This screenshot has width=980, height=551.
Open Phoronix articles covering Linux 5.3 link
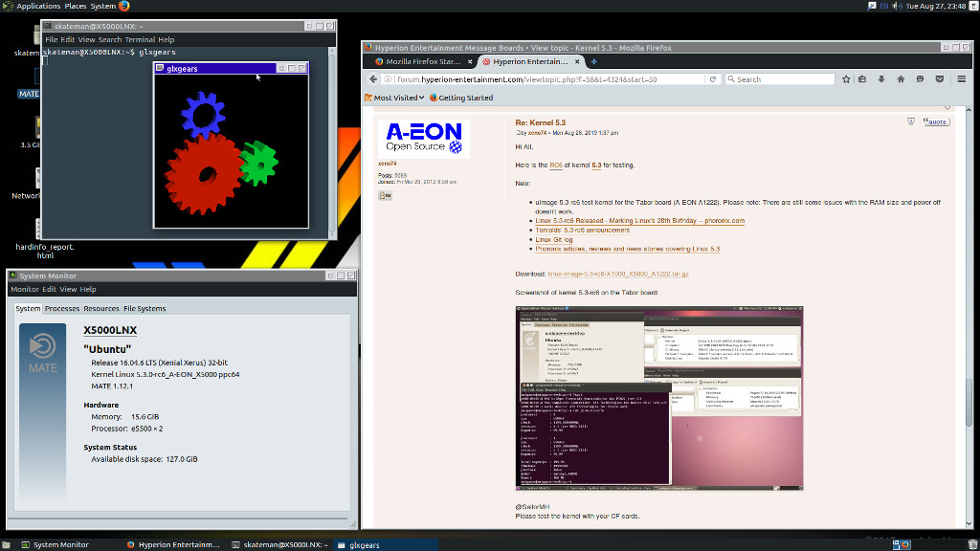tap(627, 249)
